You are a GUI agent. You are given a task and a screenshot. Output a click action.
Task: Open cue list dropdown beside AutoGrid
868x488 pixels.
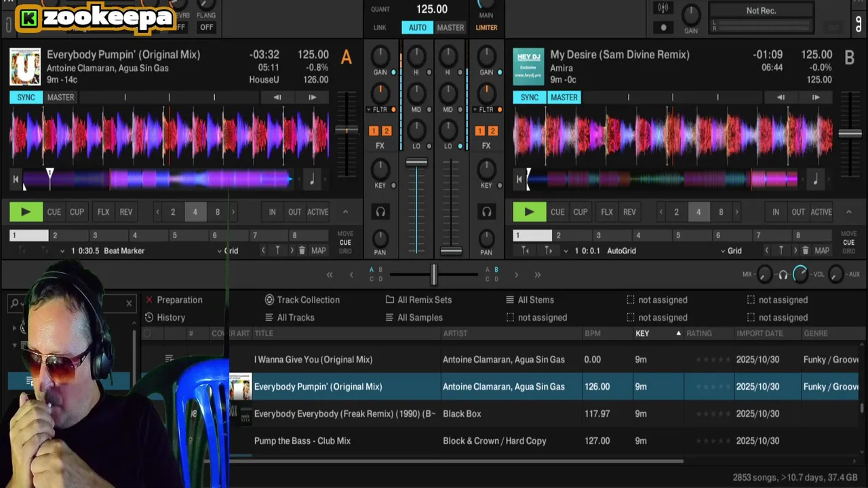click(566, 251)
